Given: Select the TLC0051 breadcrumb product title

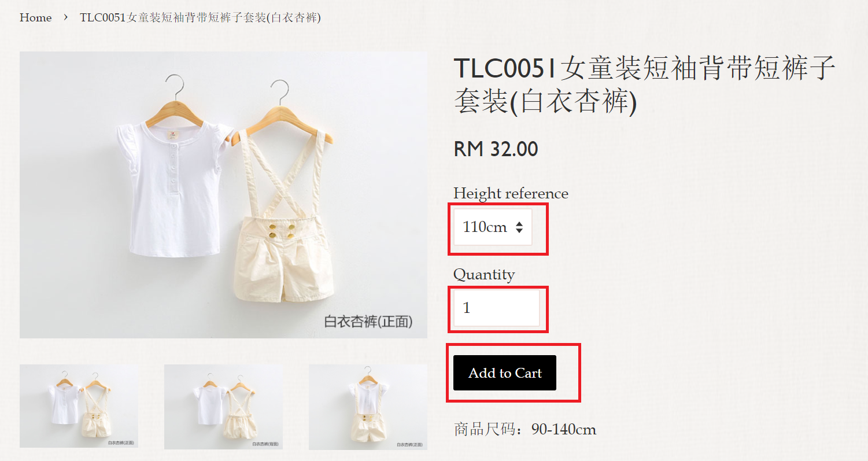Looking at the screenshot, I should (200, 17).
